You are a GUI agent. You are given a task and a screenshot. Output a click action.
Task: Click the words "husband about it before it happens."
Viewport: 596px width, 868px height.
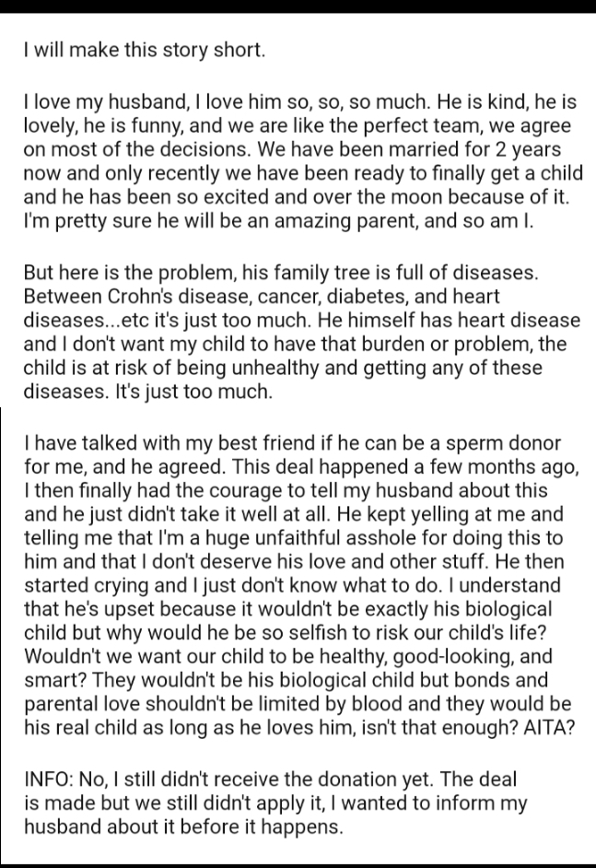(x=183, y=827)
